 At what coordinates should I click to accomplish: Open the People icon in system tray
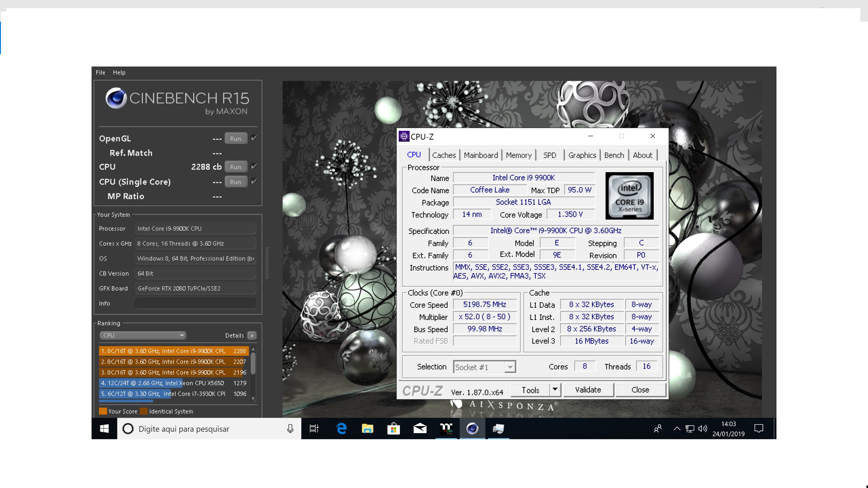click(x=658, y=429)
